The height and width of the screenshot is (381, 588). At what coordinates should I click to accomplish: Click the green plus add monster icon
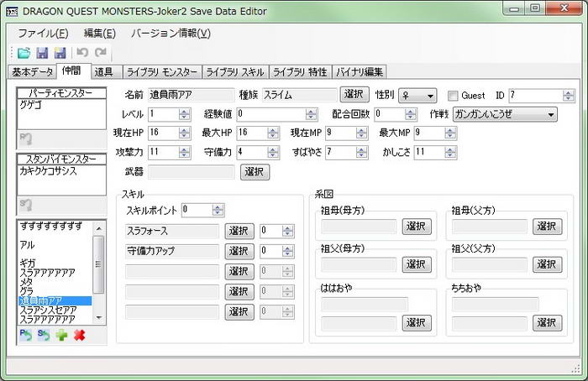(62, 336)
